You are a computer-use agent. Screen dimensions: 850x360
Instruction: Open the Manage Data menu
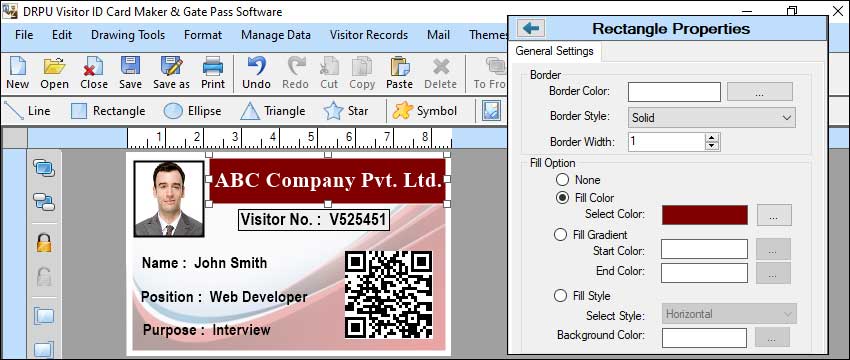276,35
